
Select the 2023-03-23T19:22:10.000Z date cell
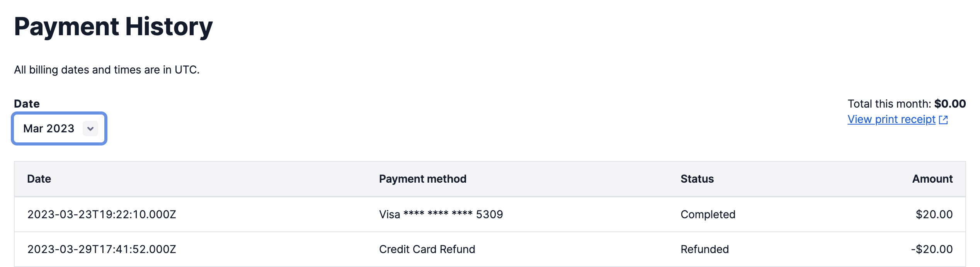pyautogui.click(x=102, y=214)
